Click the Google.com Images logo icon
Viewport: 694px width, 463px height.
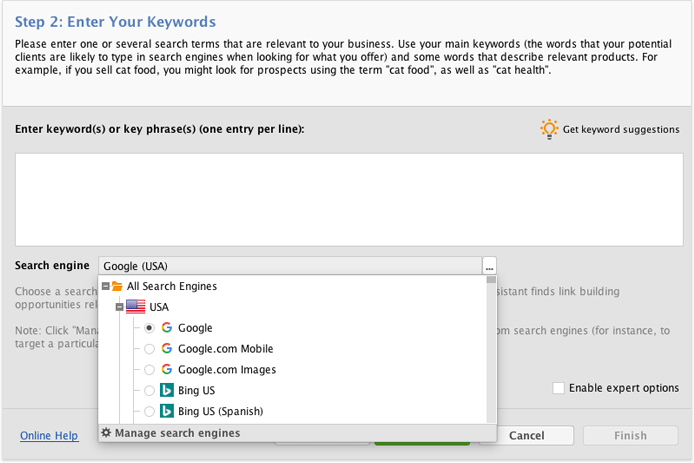click(167, 369)
